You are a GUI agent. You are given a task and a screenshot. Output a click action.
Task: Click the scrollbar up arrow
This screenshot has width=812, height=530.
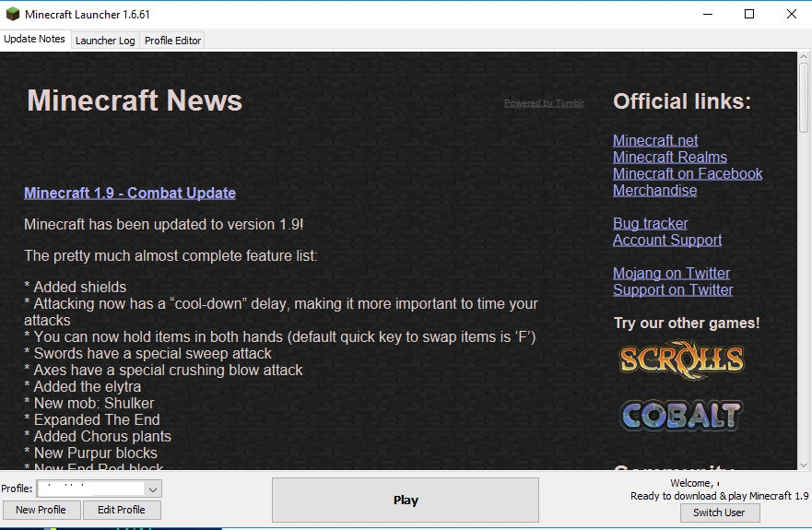tap(803, 56)
